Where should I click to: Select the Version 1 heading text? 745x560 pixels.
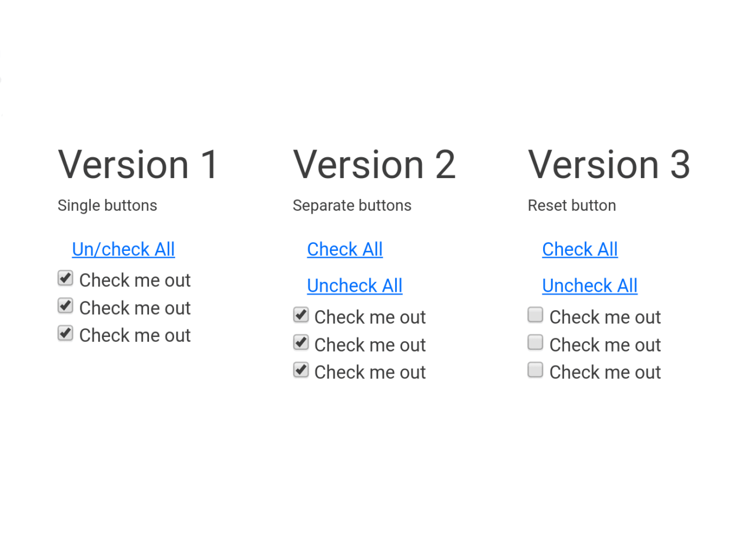point(138,165)
